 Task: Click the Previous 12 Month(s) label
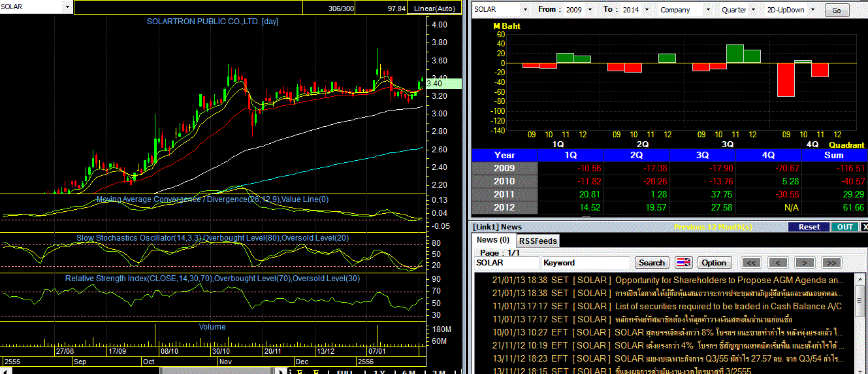click(713, 227)
